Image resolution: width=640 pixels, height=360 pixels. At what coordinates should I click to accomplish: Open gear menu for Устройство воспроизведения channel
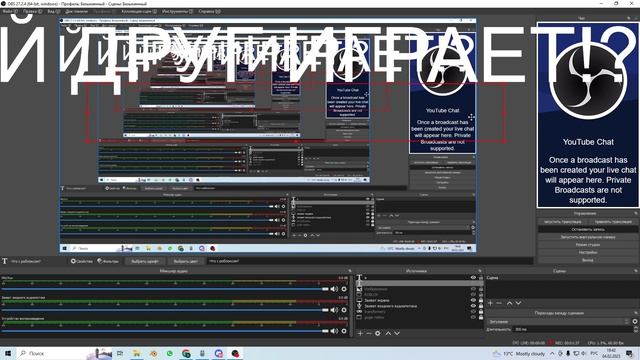[344, 331]
